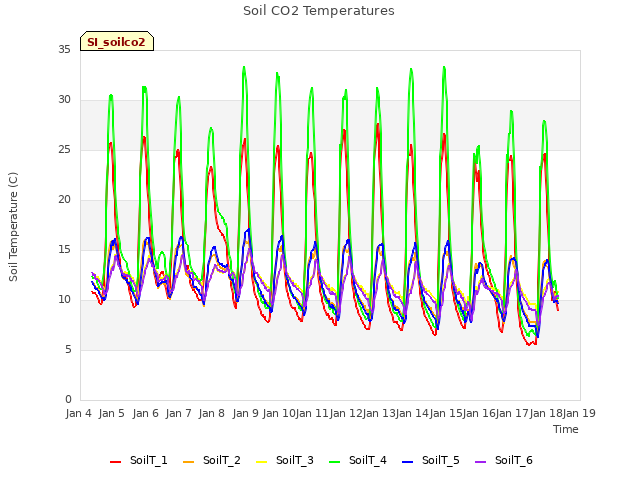Image resolution: width=640 pixels, height=480 pixels.
Task: Click the yellow SoilT_3 legend color marker
Action: (262, 462)
